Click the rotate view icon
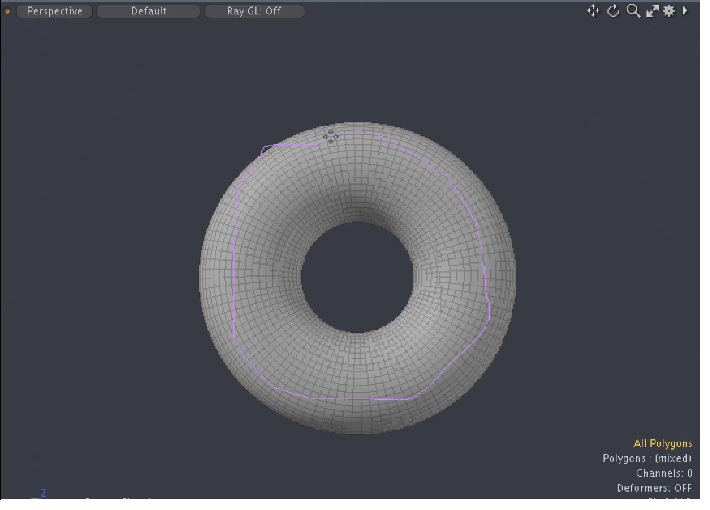710x510 pixels. 613,11
